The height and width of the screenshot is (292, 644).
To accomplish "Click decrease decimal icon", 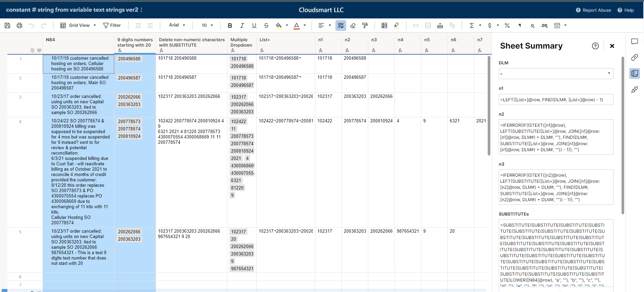I will tap(532, 25).
